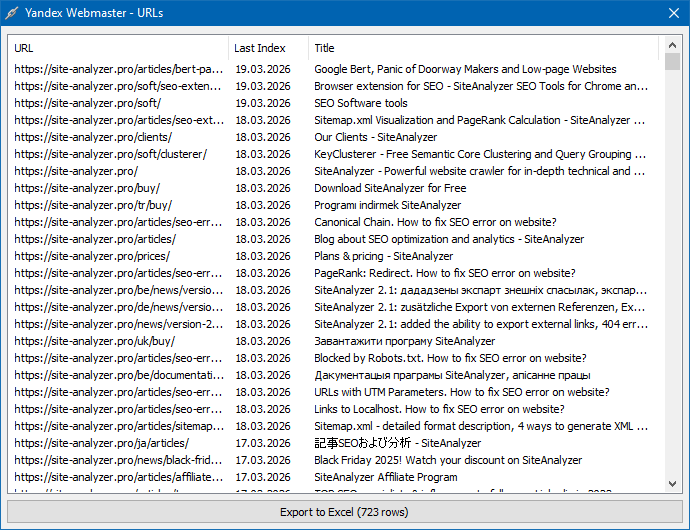This screenshot has height=530, width=690.
Task: Select the 'Plans & pricing - SiteAnalyzer' row
Action: (336, 256)
